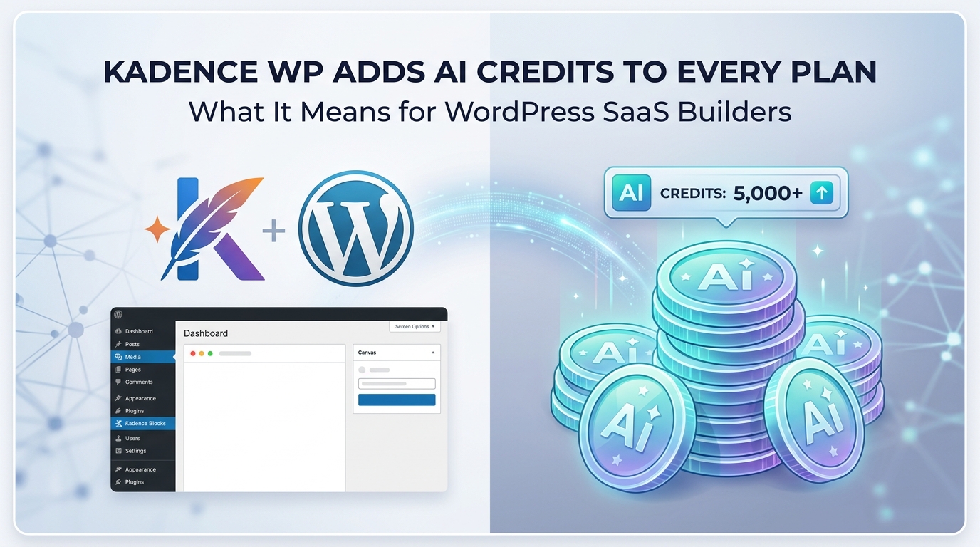Image resolution: width=980 pixels, height=547 pixels.
Task: Click the Dashboard page heading
Action: [206, 333]
